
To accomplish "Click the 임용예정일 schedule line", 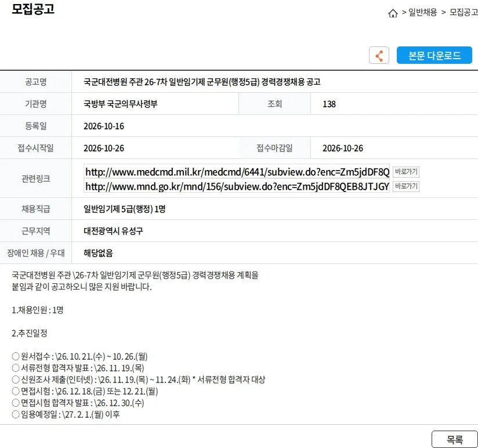I will click(66, 414).
